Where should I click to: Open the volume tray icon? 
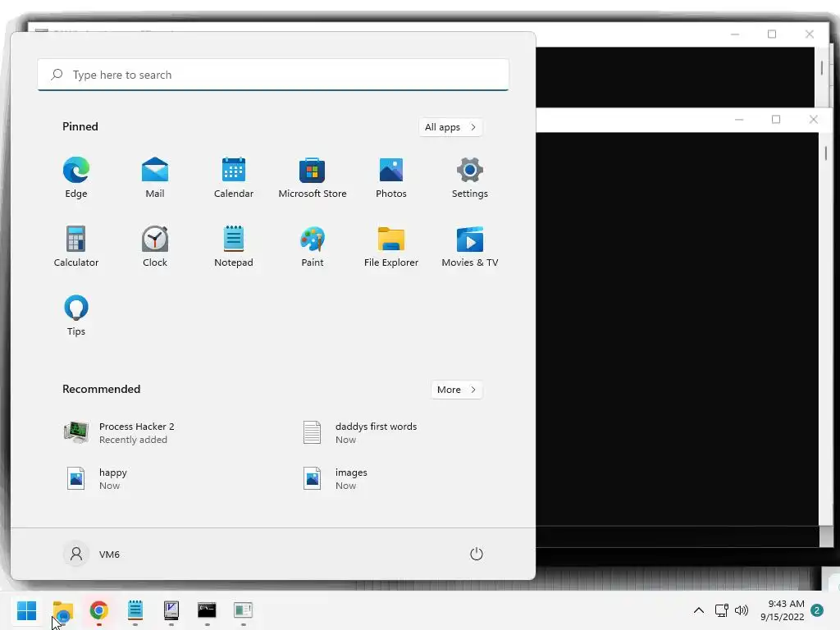tap(742, 610)
